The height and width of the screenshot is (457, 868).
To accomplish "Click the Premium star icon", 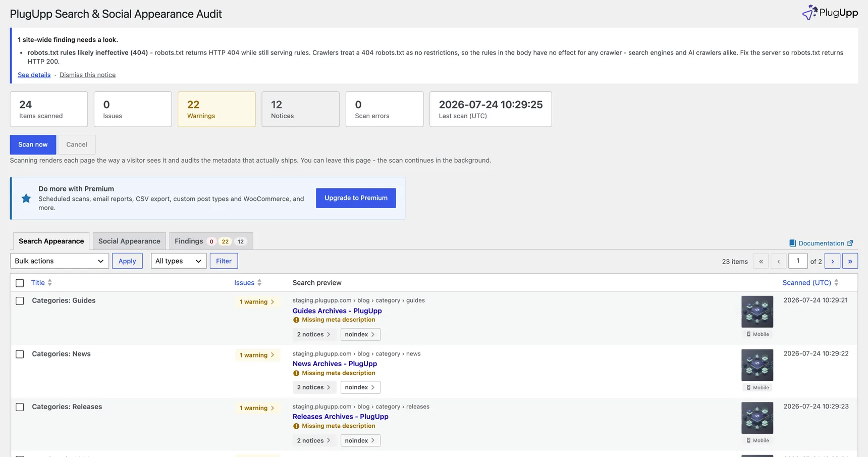I will point(26,198).
